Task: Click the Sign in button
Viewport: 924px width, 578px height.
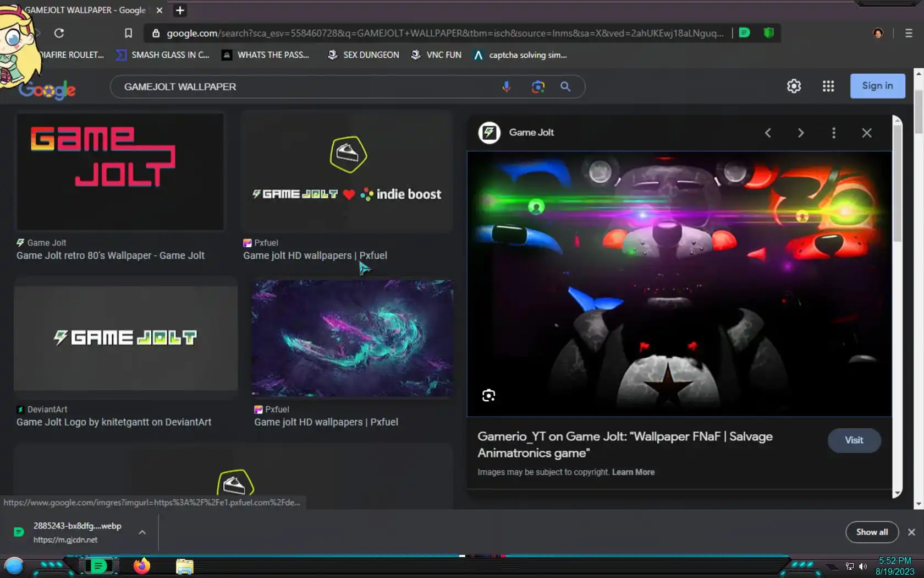Action: pyautogui.click(x=877, y=86)
